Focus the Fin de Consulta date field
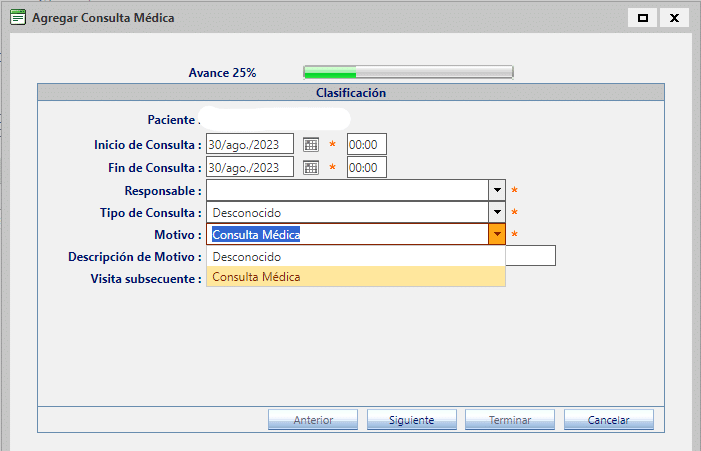701x451 pixels. (250, 168)
